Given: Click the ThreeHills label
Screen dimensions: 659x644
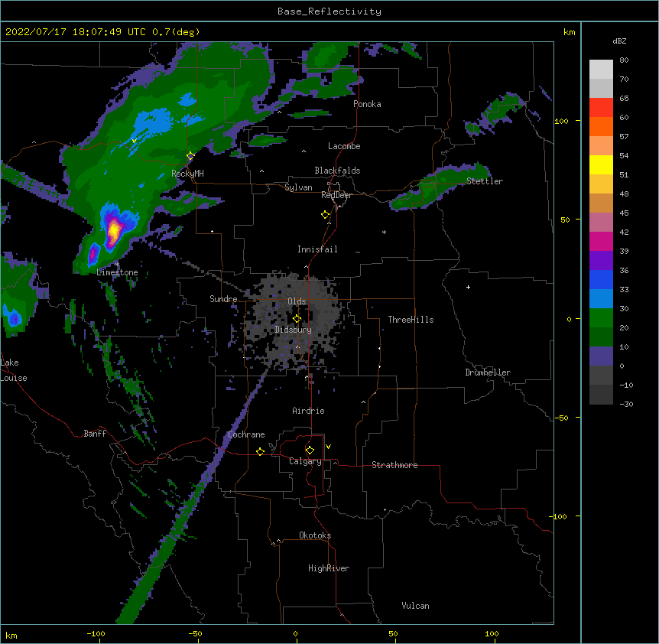Looking at the screenshot, I should coord(411,320).
